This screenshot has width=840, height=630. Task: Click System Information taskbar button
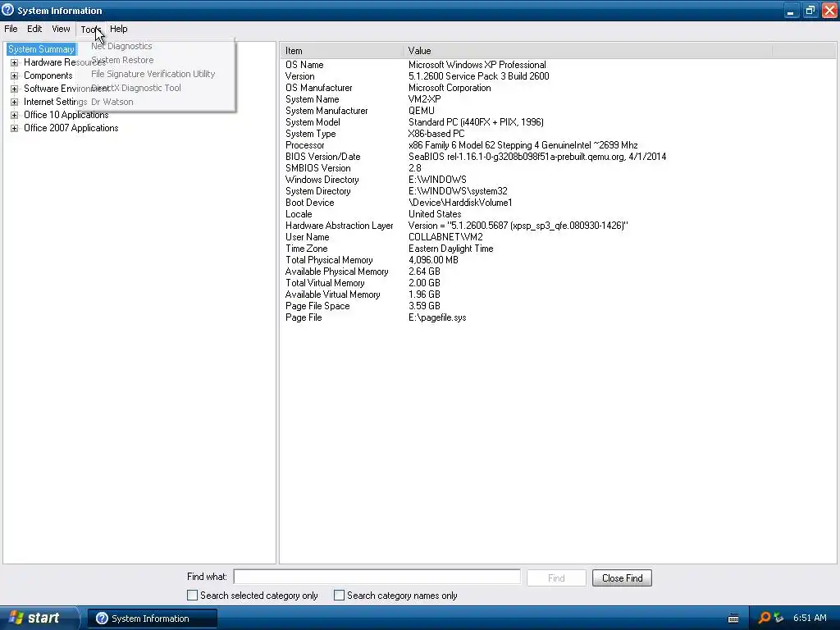152,619
